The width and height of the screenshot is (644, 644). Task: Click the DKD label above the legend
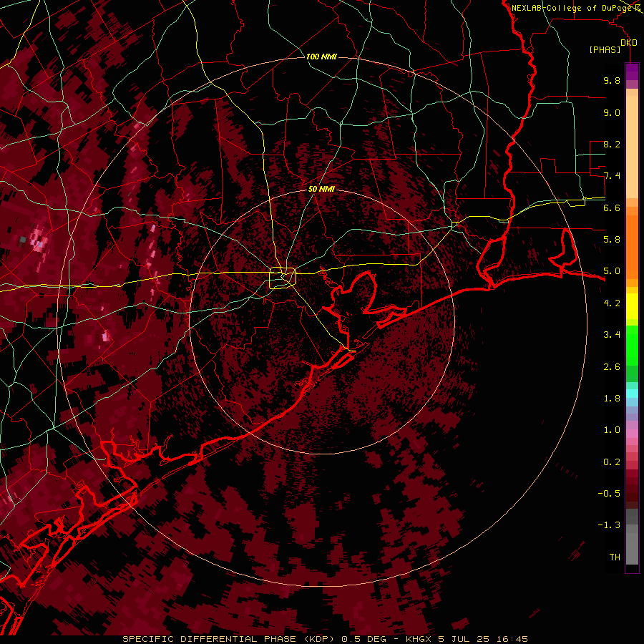click(x=629, y=42)
